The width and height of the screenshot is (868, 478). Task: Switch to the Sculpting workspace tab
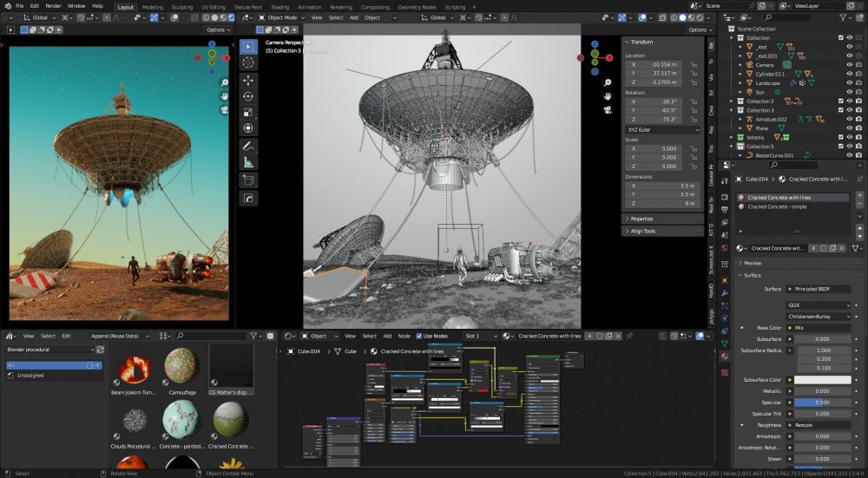tap(182, 7)
